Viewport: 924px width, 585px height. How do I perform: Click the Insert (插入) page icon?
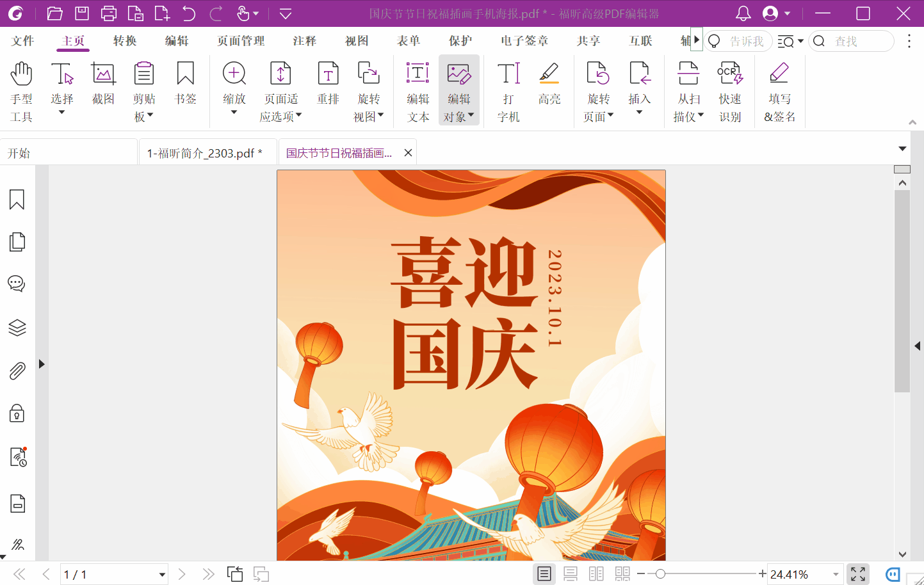[x=639, y=74]
